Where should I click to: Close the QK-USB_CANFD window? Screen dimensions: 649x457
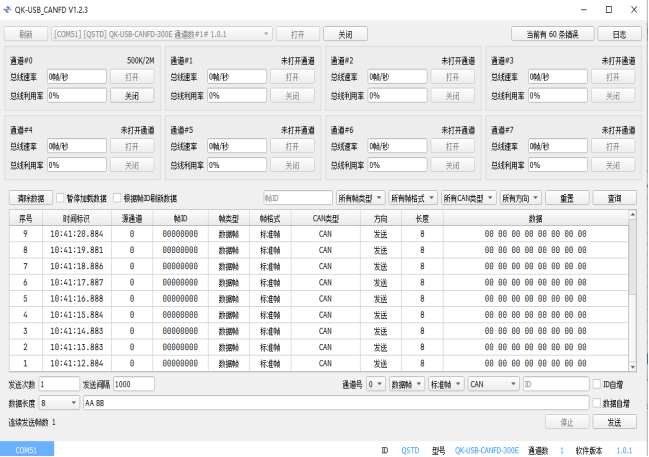pyautogui.click(x=634, y=10)
